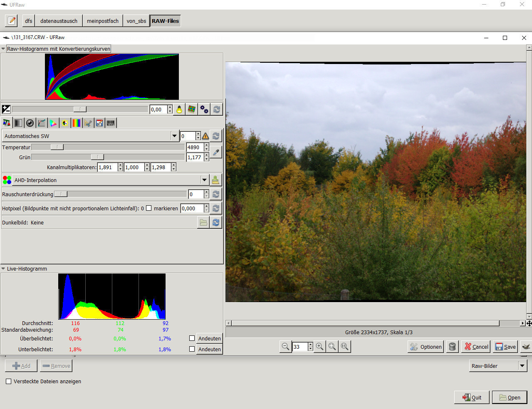Open the lens correction tab icon
This screenshot has width=532, height=409.
(30, 123)
